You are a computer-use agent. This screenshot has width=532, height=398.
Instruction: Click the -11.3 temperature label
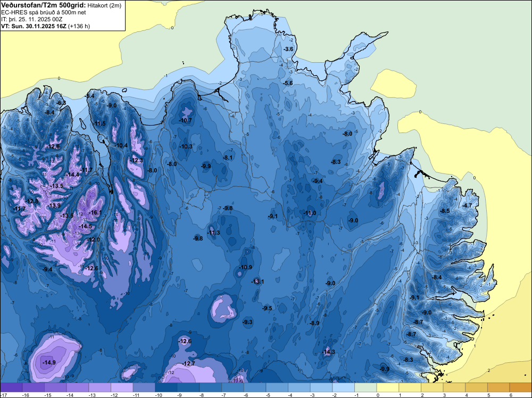pyautogui.click(x=213, y=233)
